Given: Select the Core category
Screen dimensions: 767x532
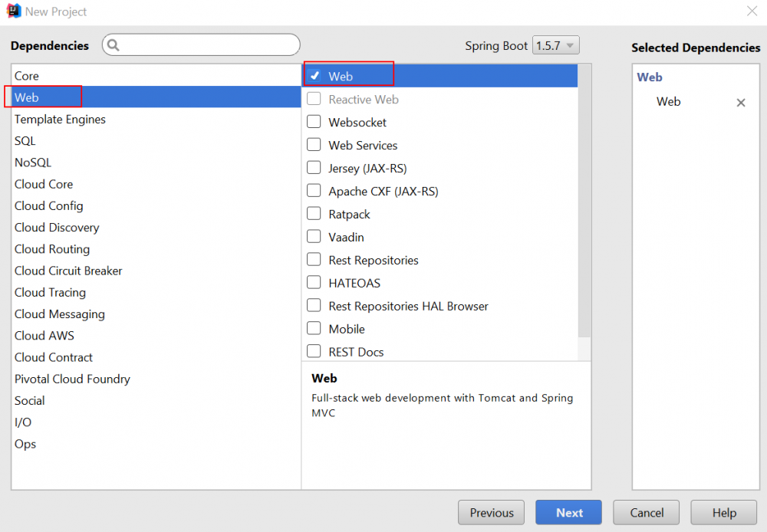Looking at the screenshot, I should [27, 76].
